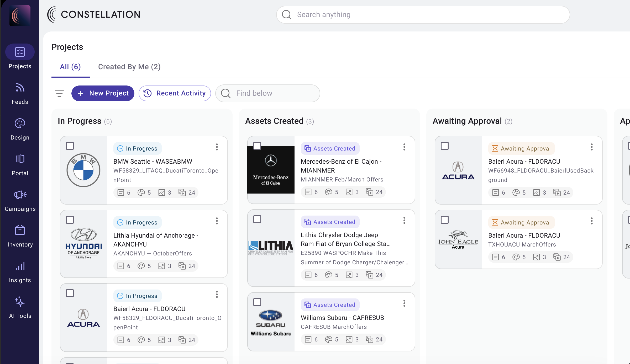This screenshot has width=630, height=364.
Task: Open three-dot menu on Mercedes-Benz card
Action: (x=404, y=147)
